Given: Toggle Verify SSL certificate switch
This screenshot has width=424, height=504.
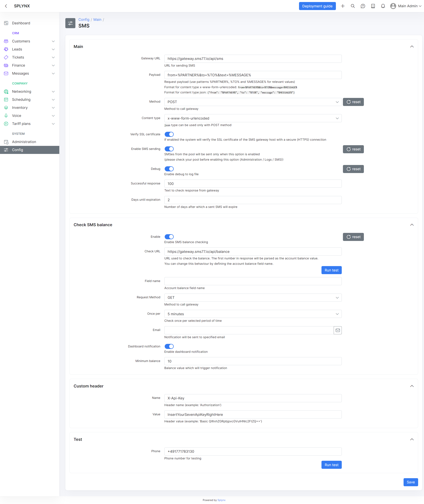Looking at the screenshot, I should click(169, 134).
